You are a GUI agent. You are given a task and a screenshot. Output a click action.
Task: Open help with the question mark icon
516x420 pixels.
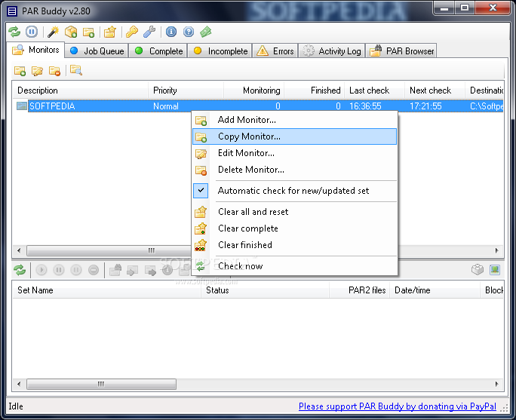189,32
